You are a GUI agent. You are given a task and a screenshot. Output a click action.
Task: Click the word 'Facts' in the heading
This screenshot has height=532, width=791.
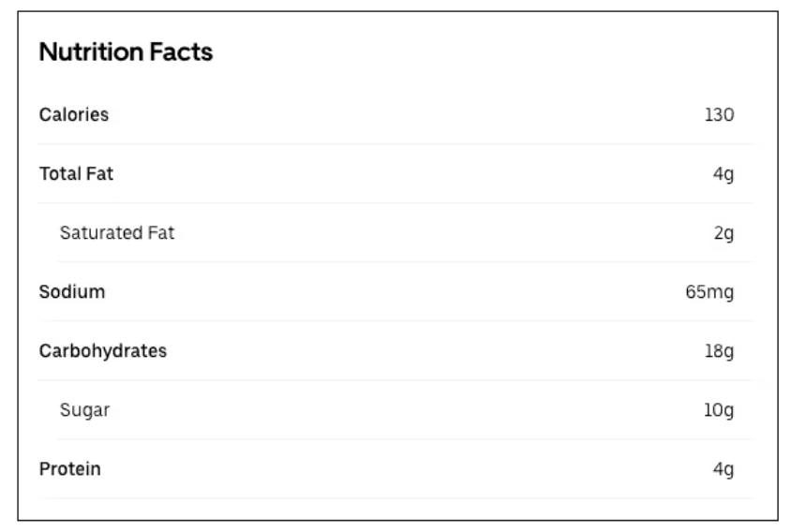pos(185,53)
